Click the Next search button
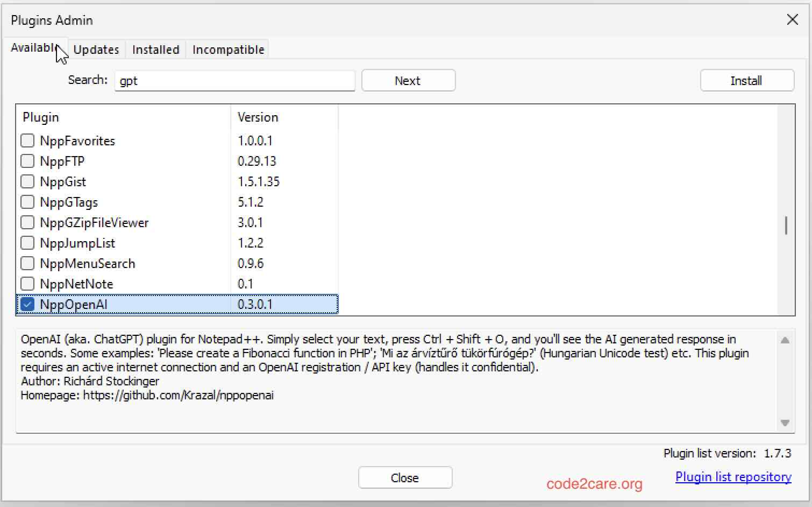The image size is (812, 507). click(408, 80)
